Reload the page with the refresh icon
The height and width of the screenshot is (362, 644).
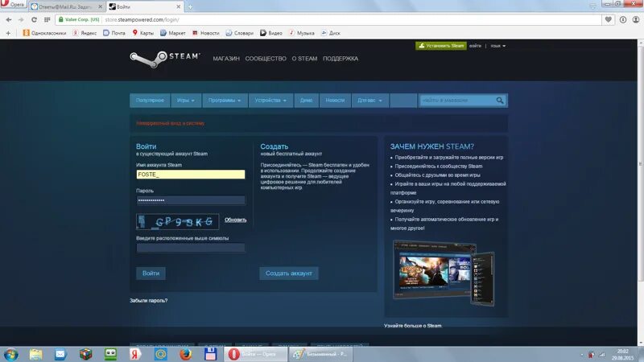coord(34,19)
